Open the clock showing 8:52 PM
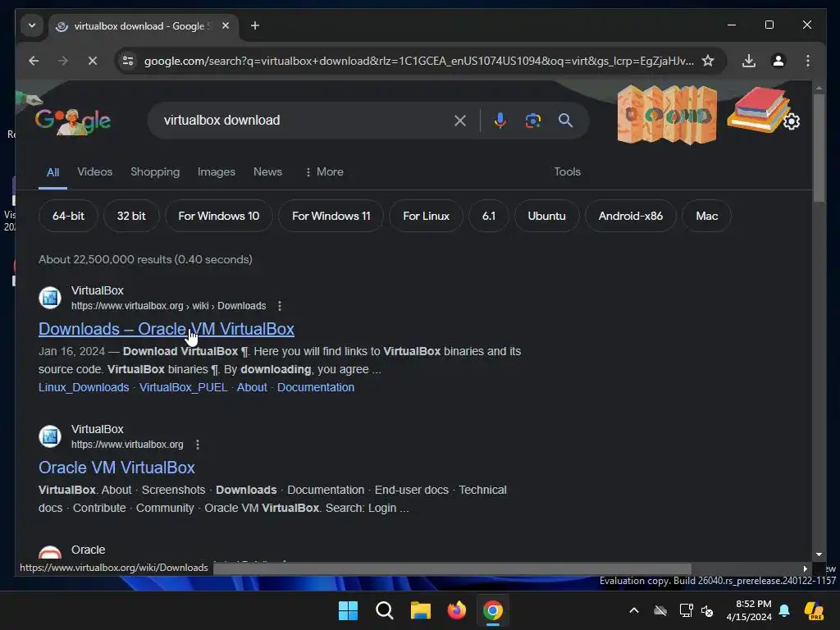The height and width of the screenshot is (630, 840). coord(749,610)
